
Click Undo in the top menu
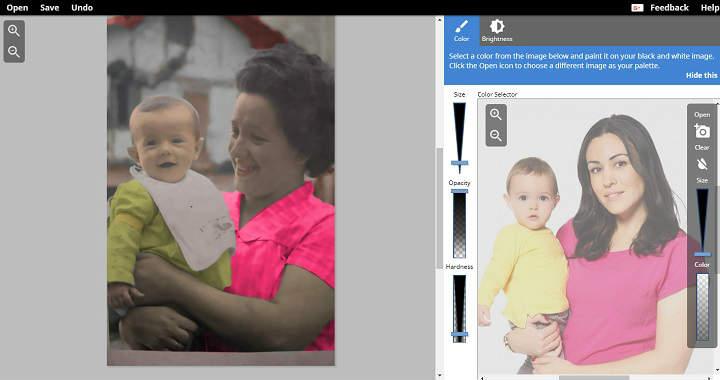point(82,8)
